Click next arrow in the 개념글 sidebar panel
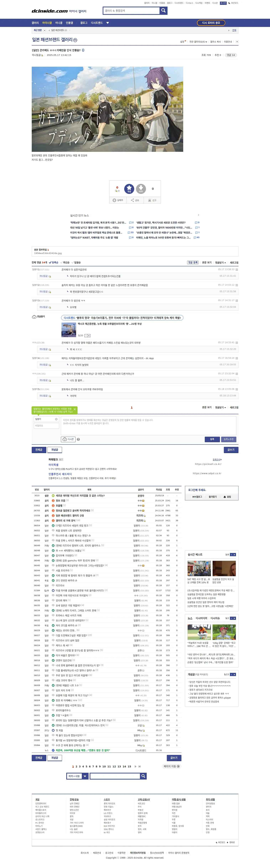This screenshot has width=270, height=868. (x=234, y=675)
